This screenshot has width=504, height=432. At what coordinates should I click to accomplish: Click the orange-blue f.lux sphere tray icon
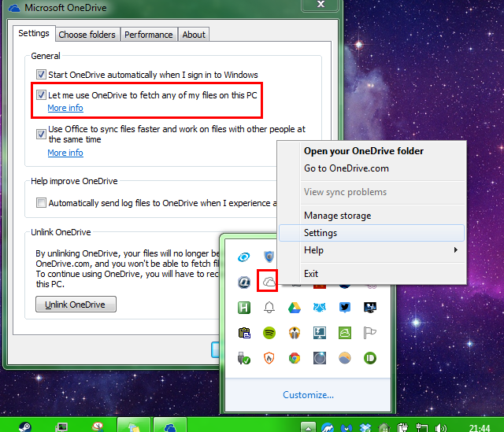345,358
